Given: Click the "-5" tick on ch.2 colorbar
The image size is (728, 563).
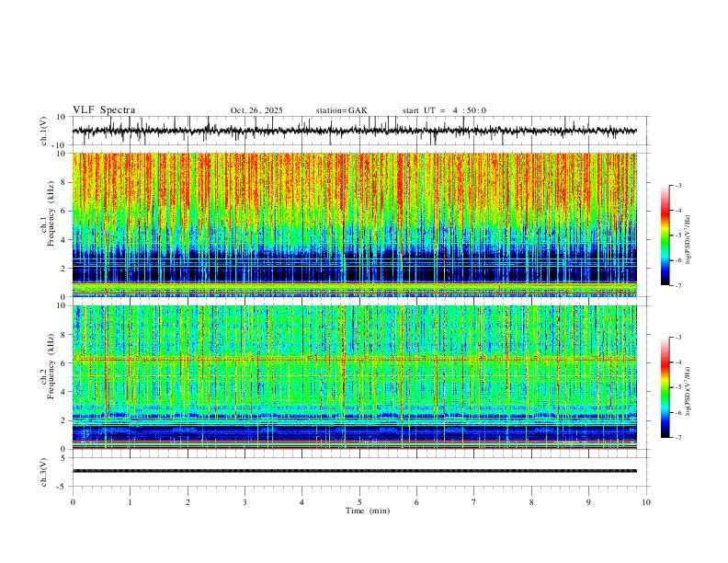Looking at the screenshot, I should [677, 387].
